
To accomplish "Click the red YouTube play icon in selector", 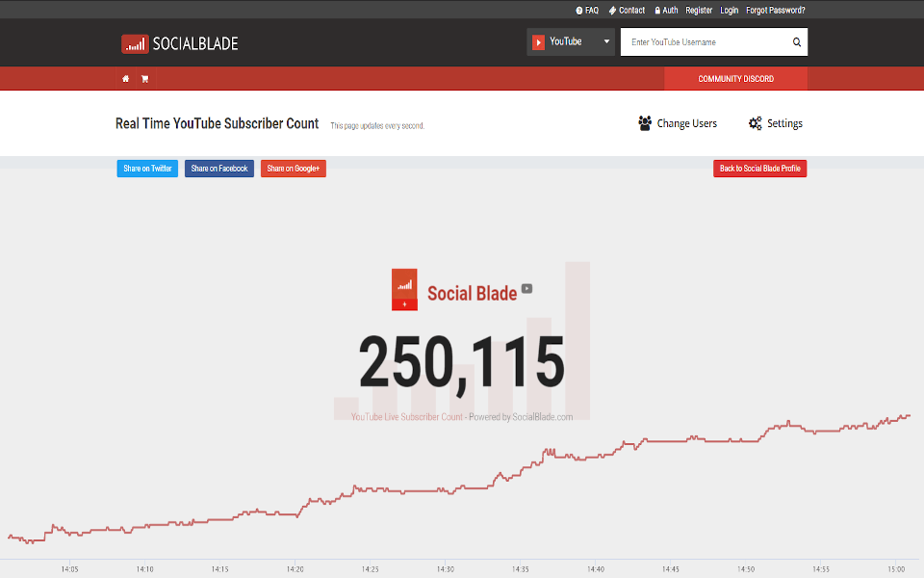I will (538, 41).
